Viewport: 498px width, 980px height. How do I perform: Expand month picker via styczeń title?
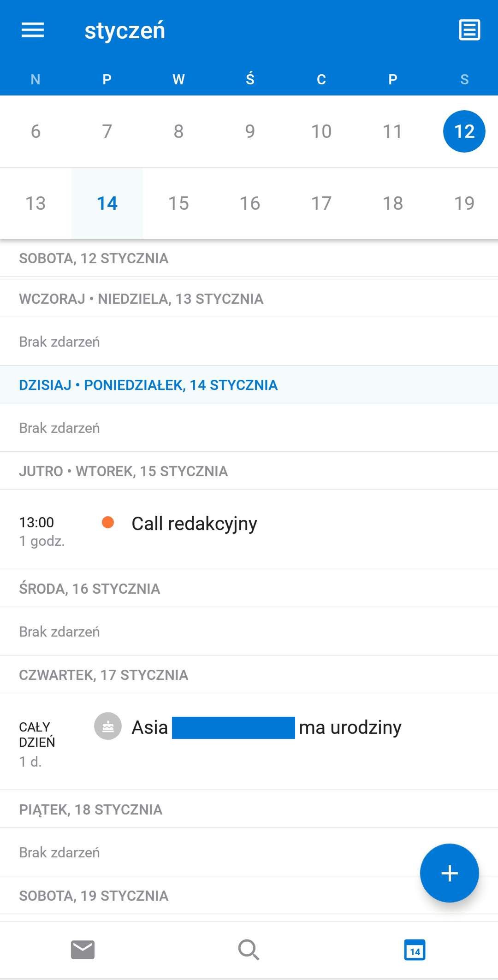125,30
